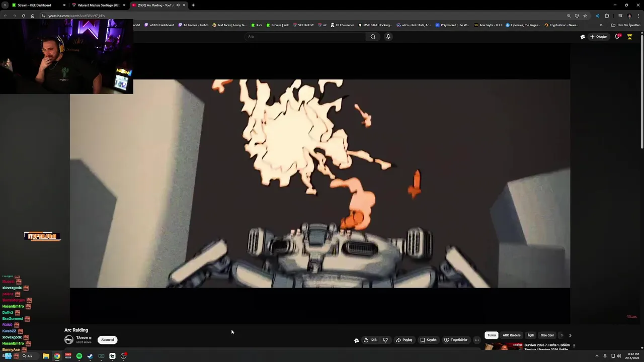Like the Arc Raiding video
Screen dimensions: 644x362
click(x=370, y=340)
